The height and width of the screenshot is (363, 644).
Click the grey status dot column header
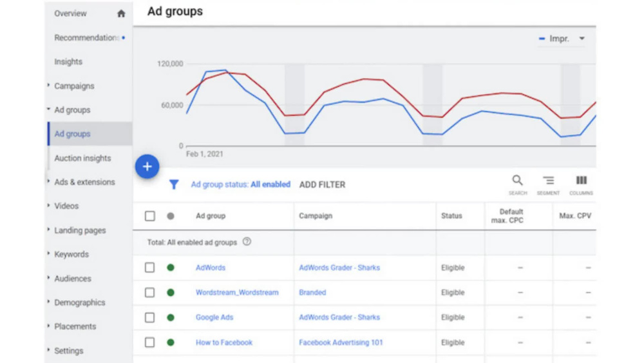click(x=171, y=216)
